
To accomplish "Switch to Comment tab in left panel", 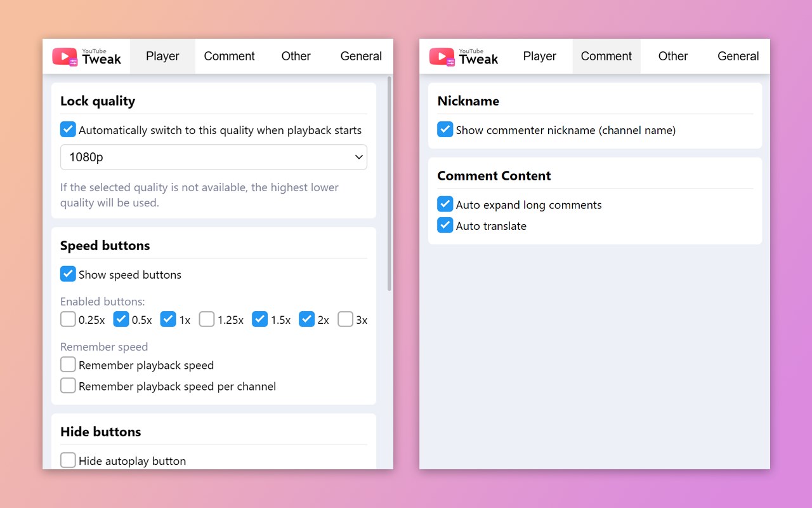I will [229, 57].
